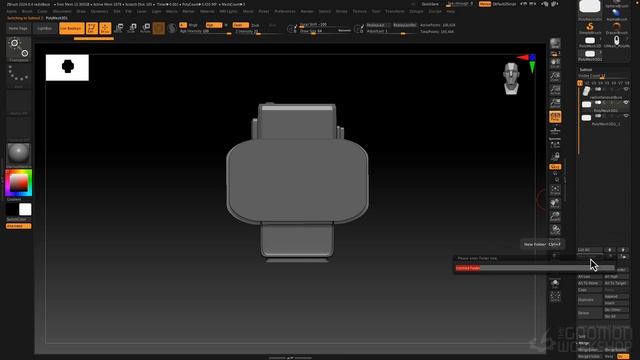Open the Document menu
The height and width of the screenshot is (360, 640).
(x=62, y=11)
